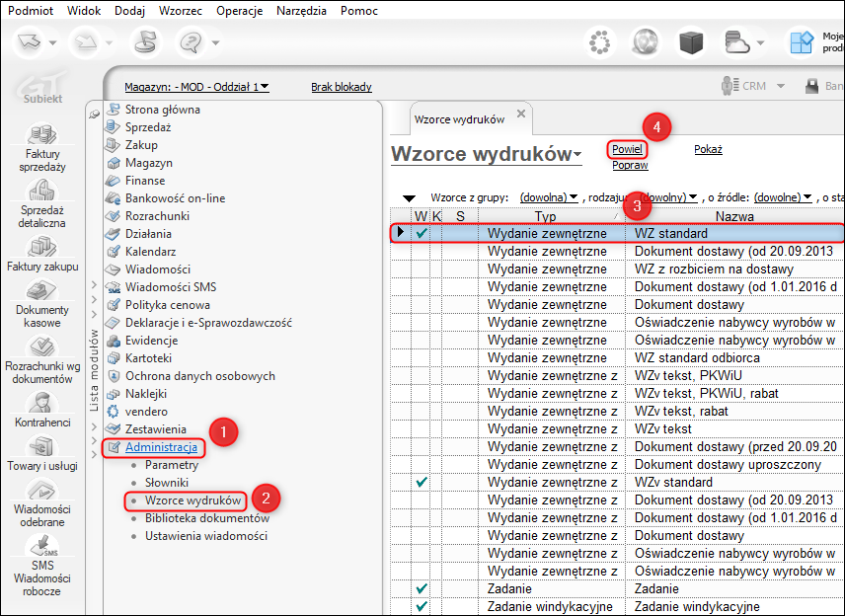Click the dark cube toolbar icon

[691, 42]
